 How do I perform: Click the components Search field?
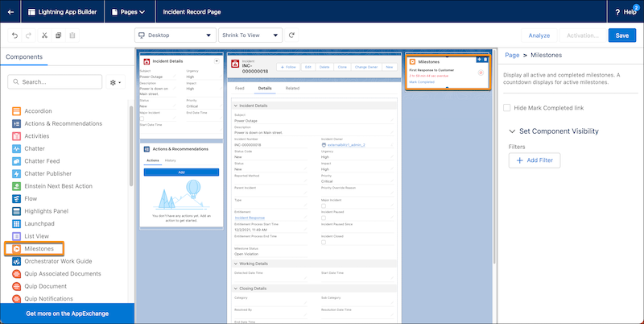55,82
